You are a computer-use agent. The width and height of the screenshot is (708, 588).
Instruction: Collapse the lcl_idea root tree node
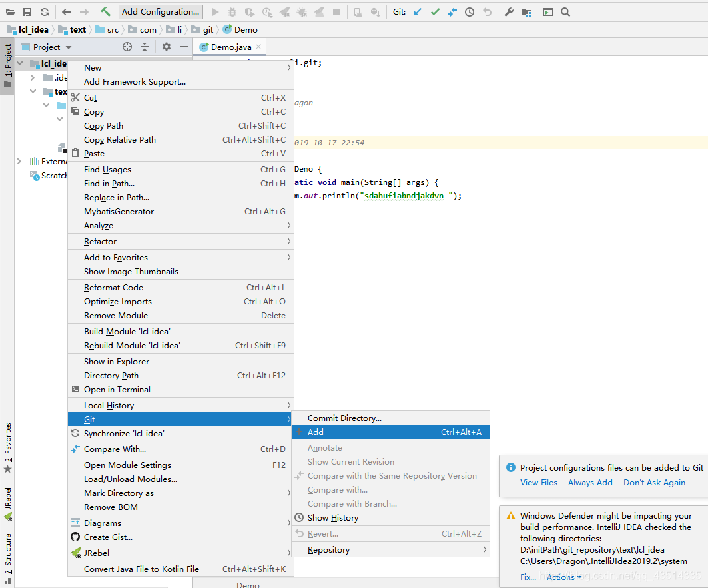click(x=20, y=63)
